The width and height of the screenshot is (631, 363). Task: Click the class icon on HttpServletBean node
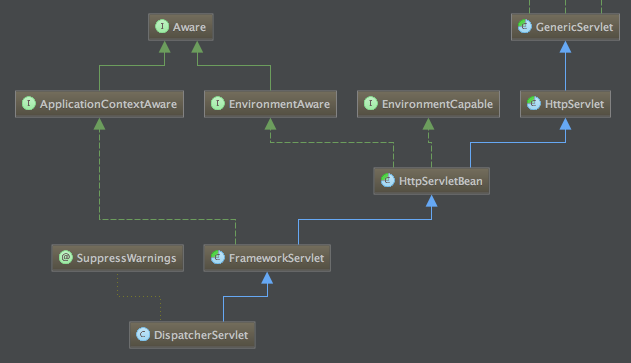388,180
